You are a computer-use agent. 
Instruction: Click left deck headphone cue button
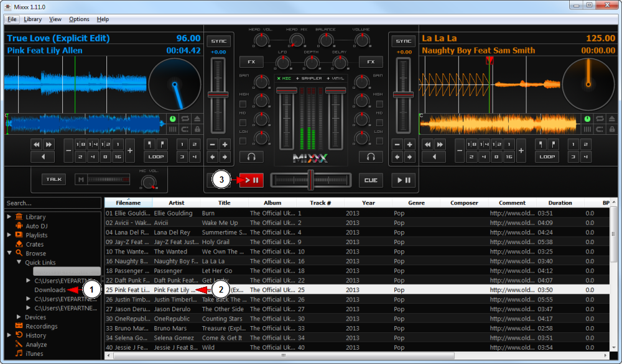coord(251,157)
